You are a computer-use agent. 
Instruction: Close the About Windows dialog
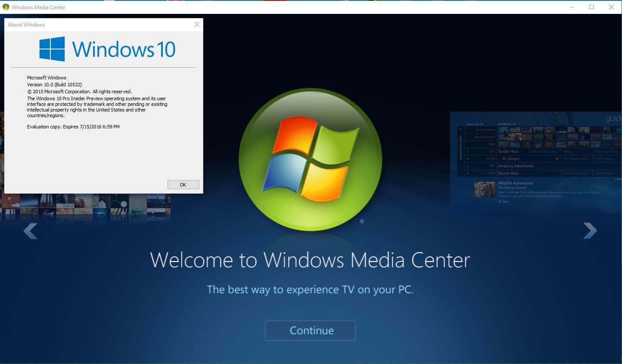[x=197, y=24]
